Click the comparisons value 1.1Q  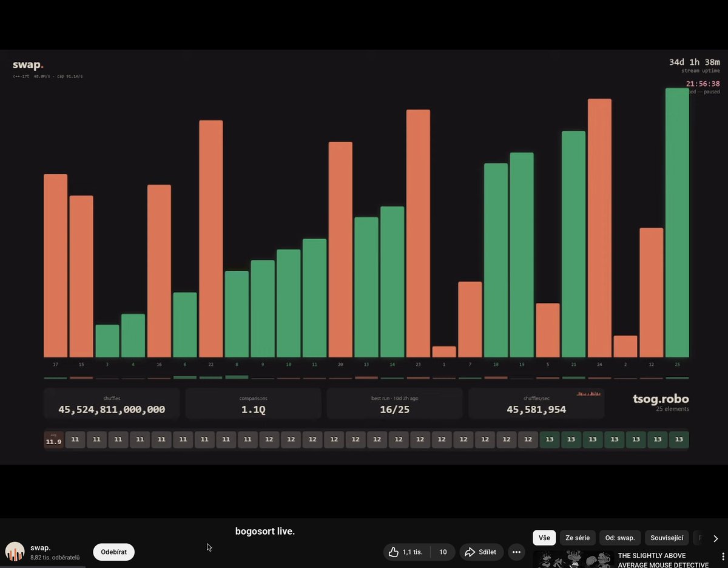point(254,410)
